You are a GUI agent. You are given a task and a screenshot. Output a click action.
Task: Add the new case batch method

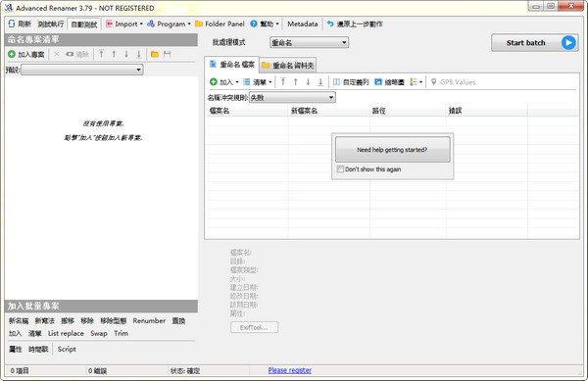(45, 321)
